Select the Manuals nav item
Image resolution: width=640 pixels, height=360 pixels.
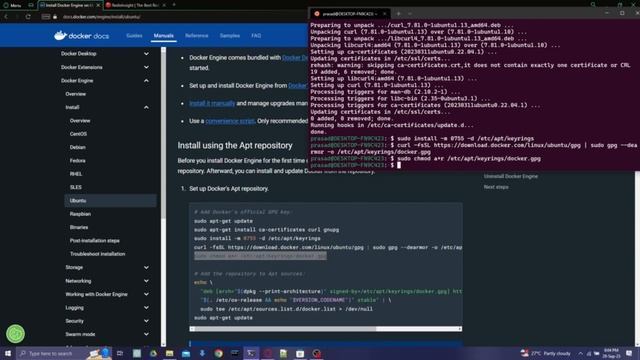click(x=164, y=36)
